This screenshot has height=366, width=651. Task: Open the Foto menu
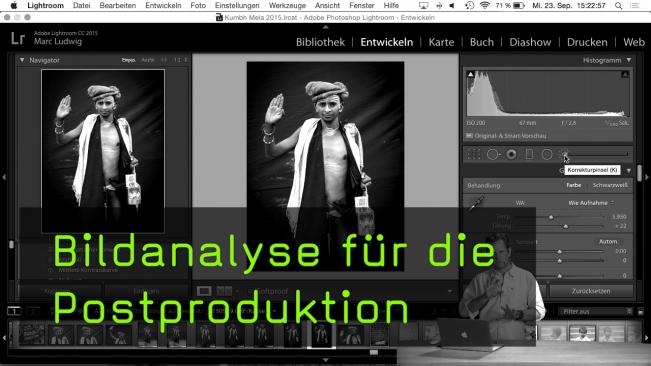pyautogui.click(x=198, y=5)
